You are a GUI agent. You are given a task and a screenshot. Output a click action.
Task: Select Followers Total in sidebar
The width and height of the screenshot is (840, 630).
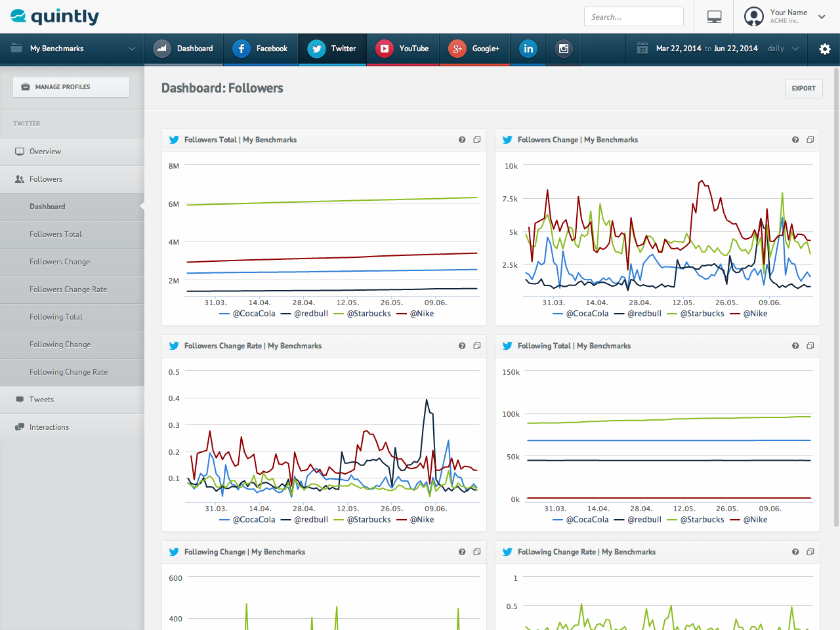click(x=72, y=234)
